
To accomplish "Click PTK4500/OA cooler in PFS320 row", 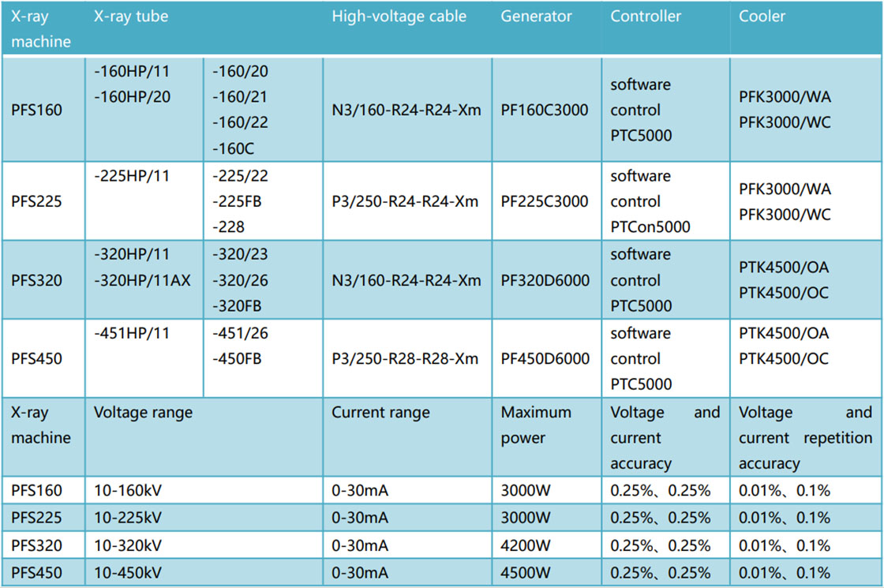I will point(784,268).
